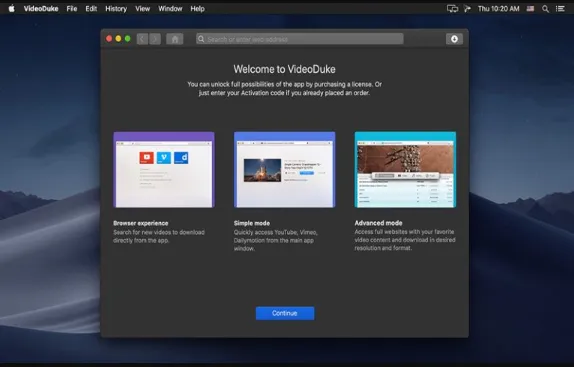The height and width of the screenshot is (367, 574).
Task: Focus the search or web address field
Action: pyautogui.click(x=300, y=39)
